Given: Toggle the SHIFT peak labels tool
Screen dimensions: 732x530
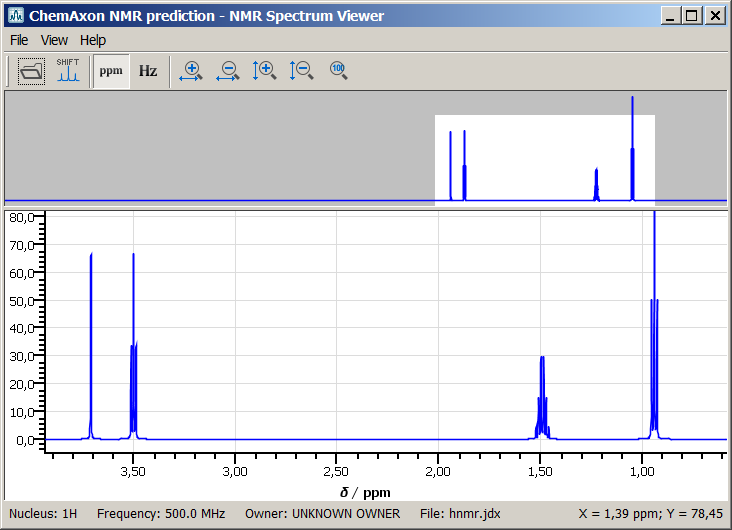Looking at the screenshot, I should tap(68, 71).
